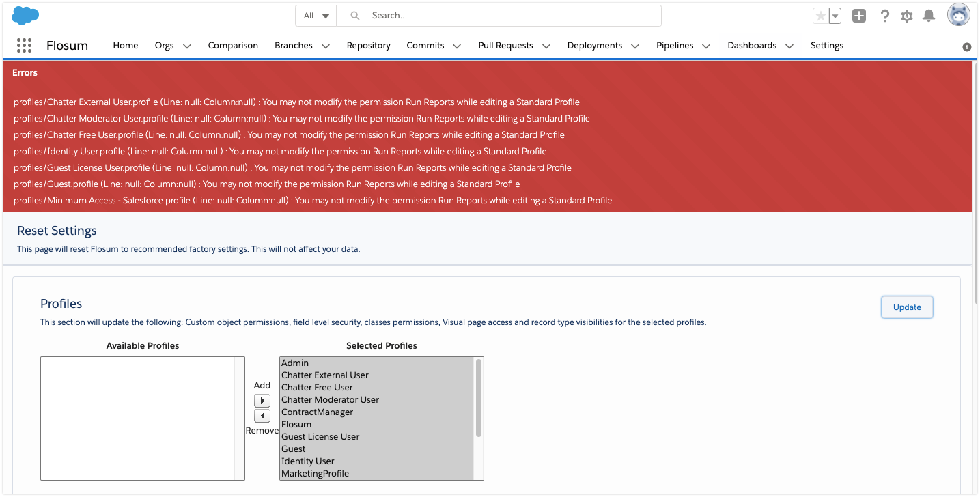Screen dimensions: 980x497
Task: Switch to the Repository tab
Action: pos(368,45)
